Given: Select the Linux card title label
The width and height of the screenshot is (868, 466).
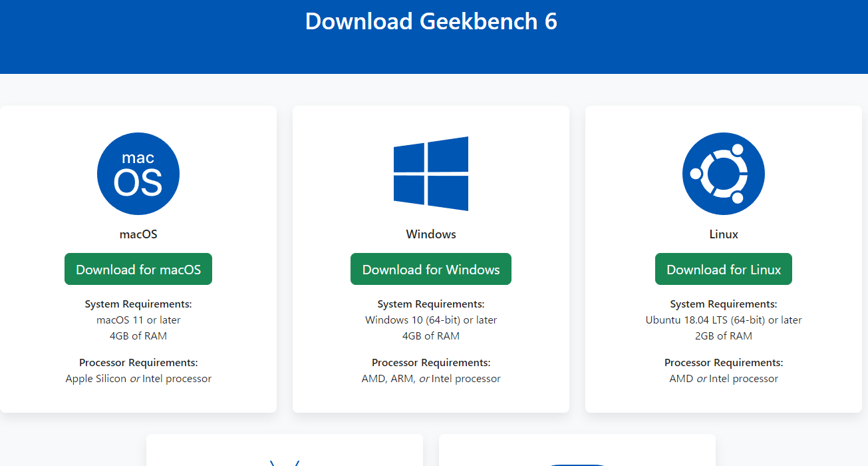Looking at the screenshot, I should (x=724, y=234).
